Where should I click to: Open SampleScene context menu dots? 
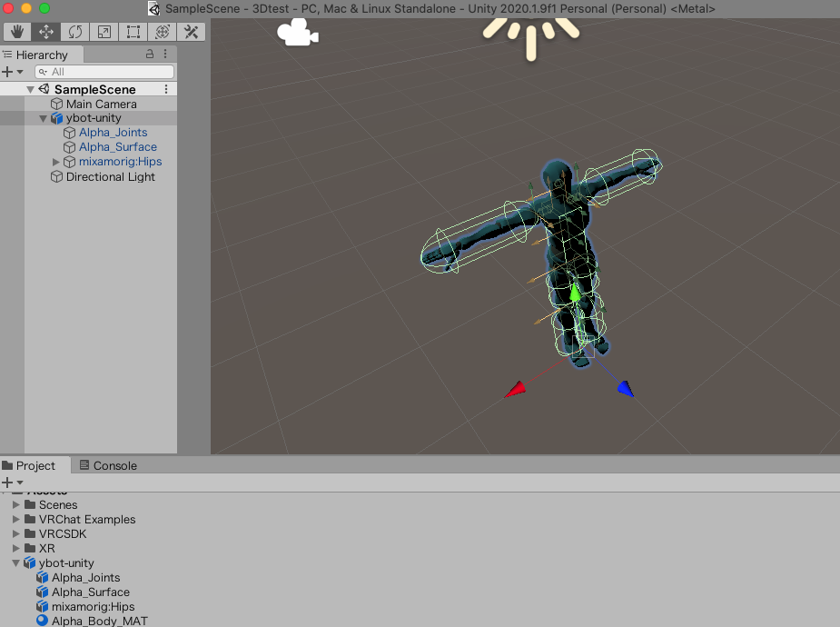point(166,89)
